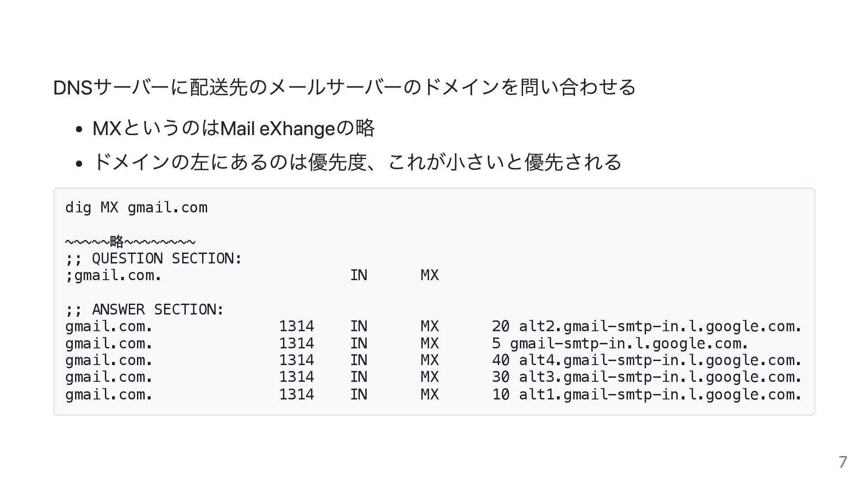The image size is (868, 488).
Task: Click the ';; QUESTION SECTION:' line
Action: pyautogui.click(x=154, y=258)
